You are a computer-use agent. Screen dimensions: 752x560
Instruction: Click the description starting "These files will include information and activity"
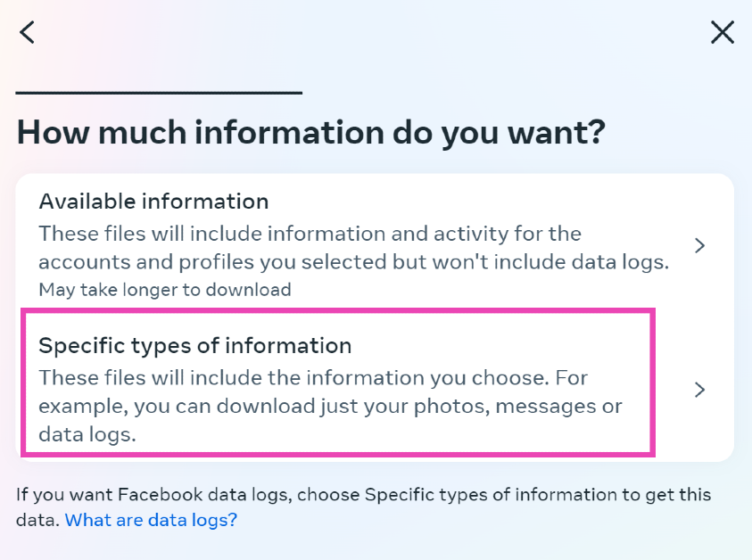pyautogui.click(x=310, y=235)
